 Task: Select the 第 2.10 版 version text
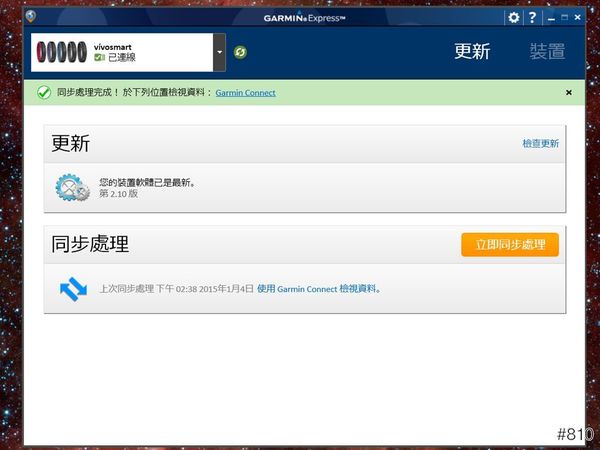click(x=119, y=194)
